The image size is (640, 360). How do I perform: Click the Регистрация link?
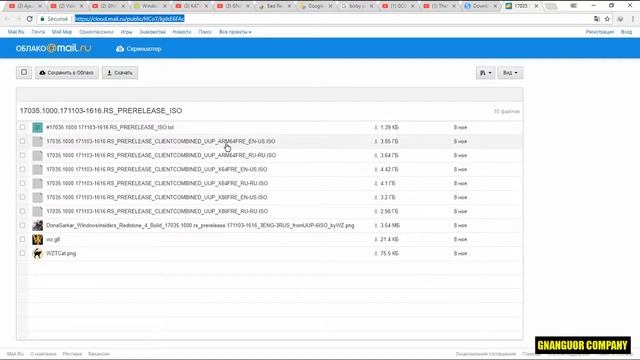(600, 32)
